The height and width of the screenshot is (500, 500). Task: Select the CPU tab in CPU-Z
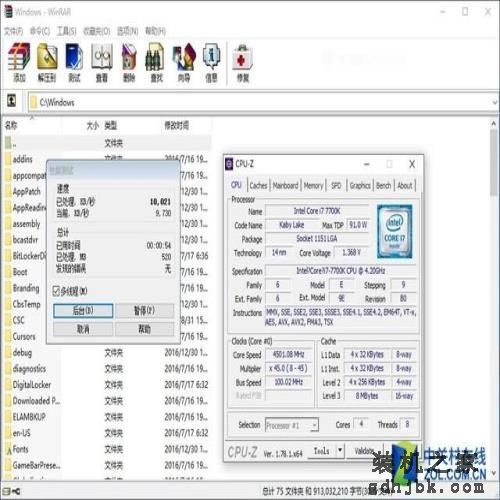[x=236, y=185]
